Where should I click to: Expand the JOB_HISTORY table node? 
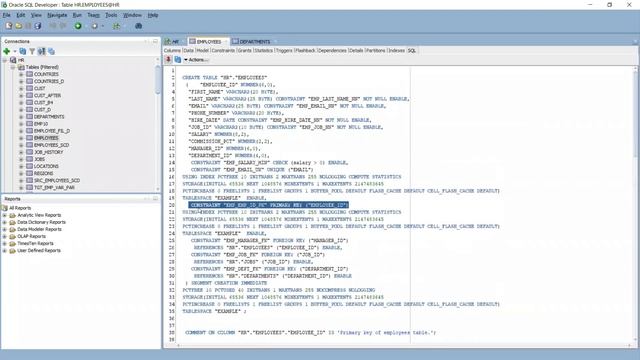[x=21, y=152]
